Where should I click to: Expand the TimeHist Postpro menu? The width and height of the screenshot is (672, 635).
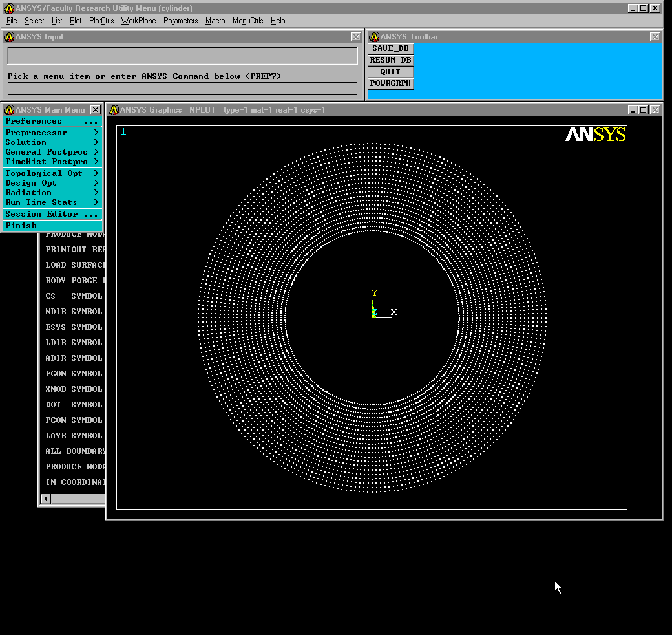click(x=52, y=162)
